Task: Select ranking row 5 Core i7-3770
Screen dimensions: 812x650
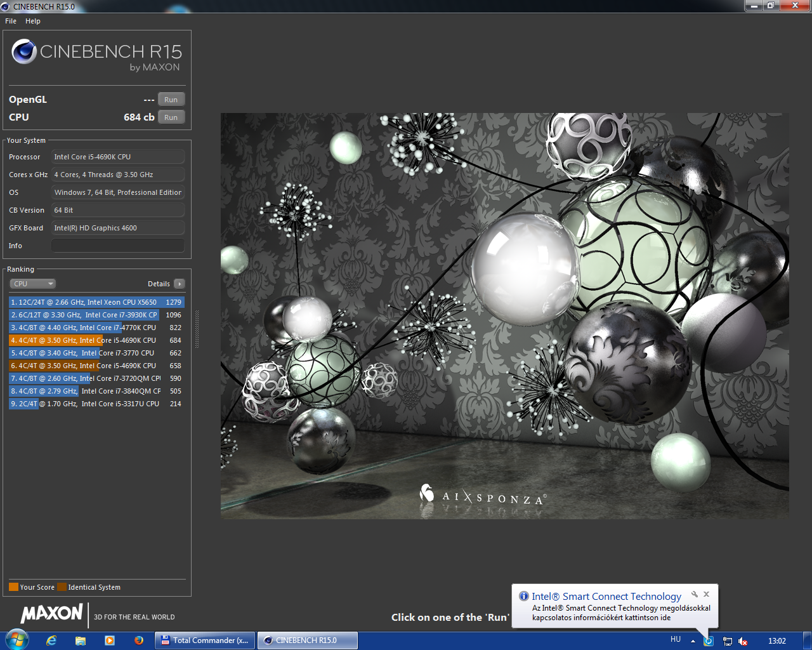Action: tap(96, 353)
